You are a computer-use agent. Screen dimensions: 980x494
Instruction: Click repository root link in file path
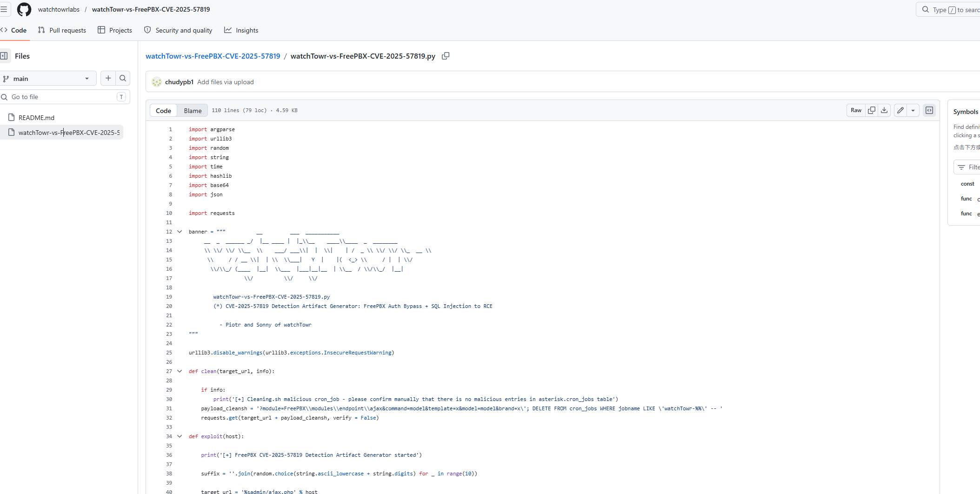click(x=213, y=56)
